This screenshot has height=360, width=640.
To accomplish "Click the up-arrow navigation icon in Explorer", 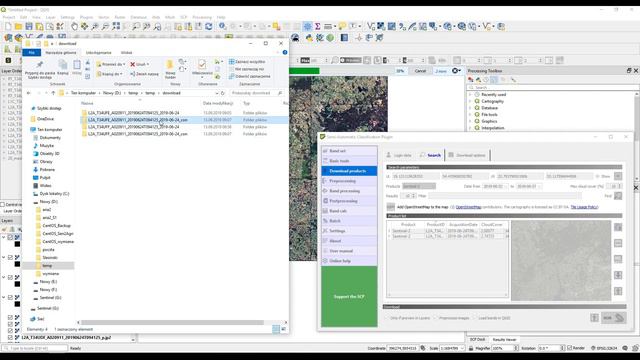I will click(53, 93).
